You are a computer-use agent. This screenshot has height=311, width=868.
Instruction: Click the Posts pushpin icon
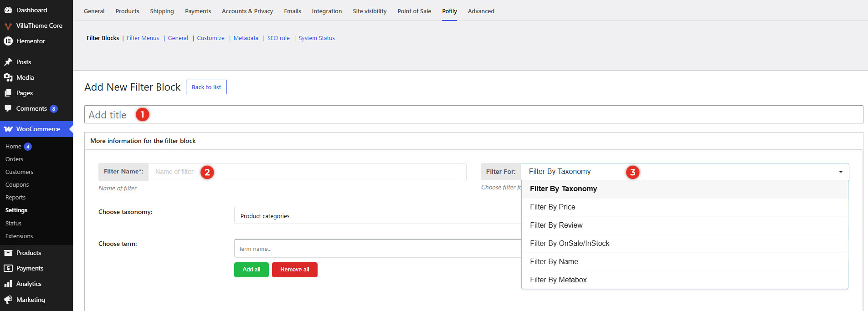coord(8,62)
